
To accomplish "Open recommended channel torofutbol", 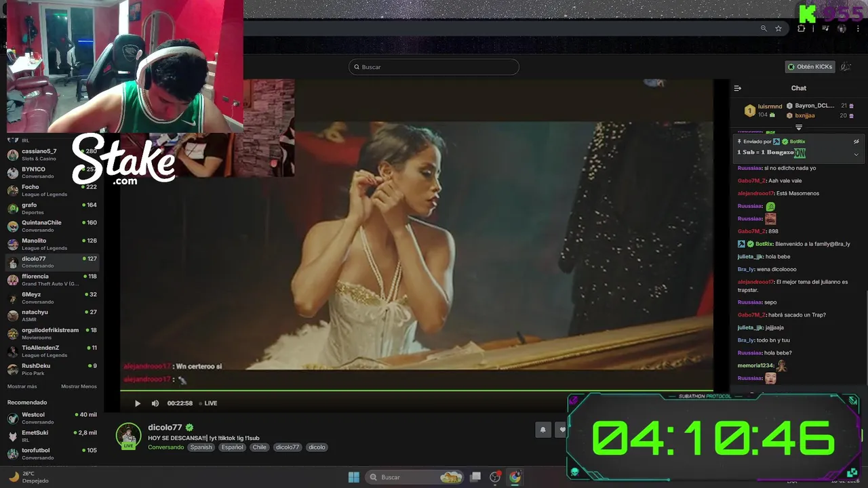I will (x=52, y=453).
